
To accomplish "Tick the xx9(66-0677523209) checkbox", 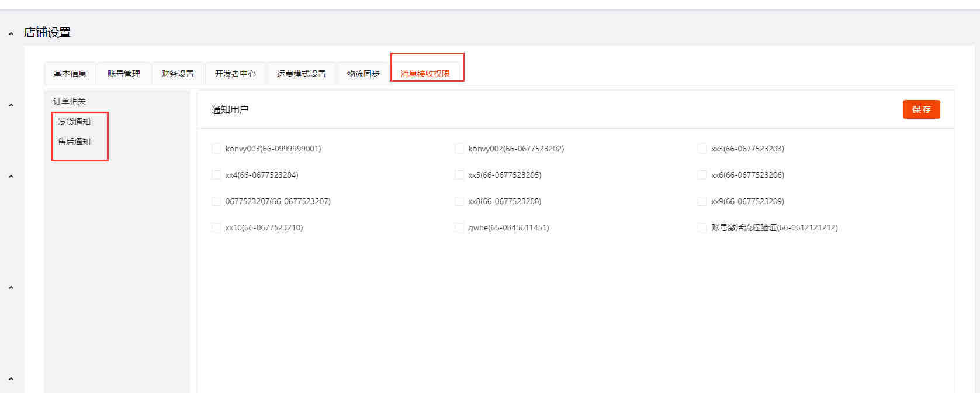I will pos(702,201).
